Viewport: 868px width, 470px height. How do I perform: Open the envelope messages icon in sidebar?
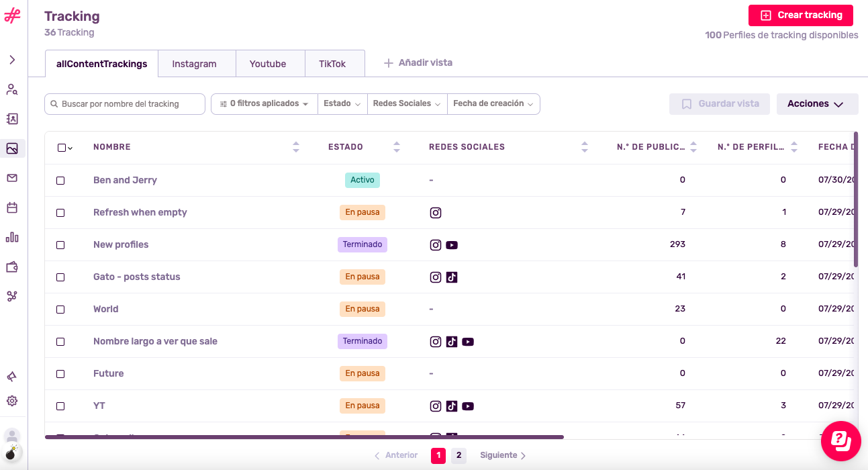12,178
